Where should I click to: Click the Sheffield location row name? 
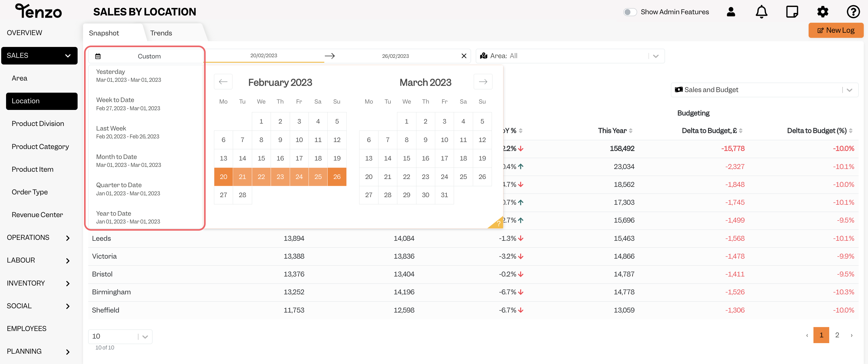[x=105, y=310]
